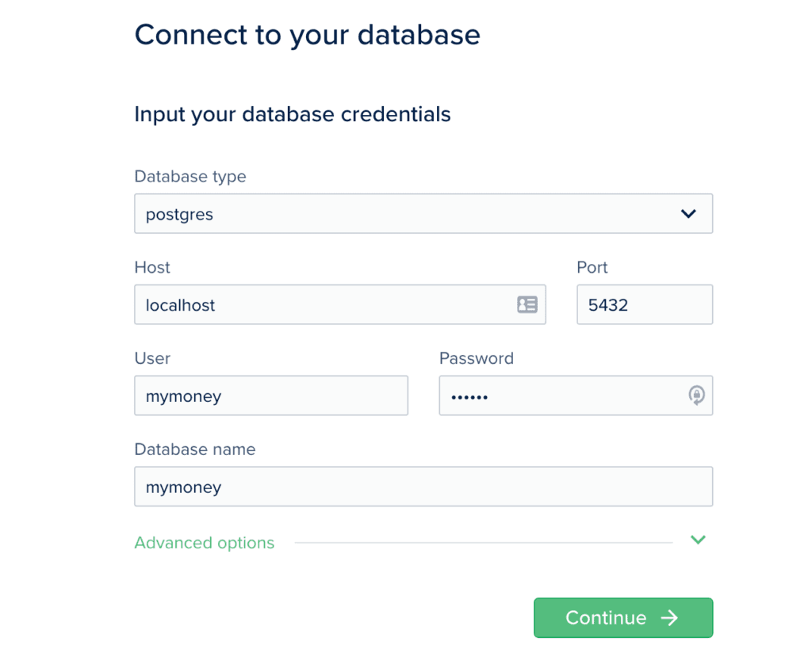Click the arrow icon on Continue button
Image resolution: width=812 pixels, height=657 pixels.
(669, 617)
